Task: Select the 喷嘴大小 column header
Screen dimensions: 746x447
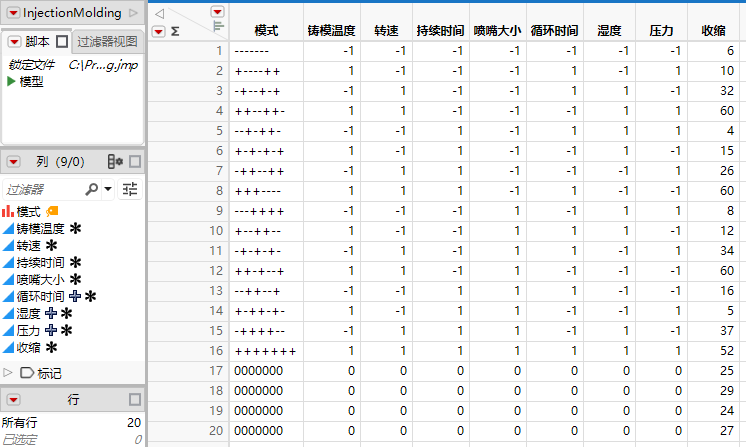Action: click(x=498, y=30)
